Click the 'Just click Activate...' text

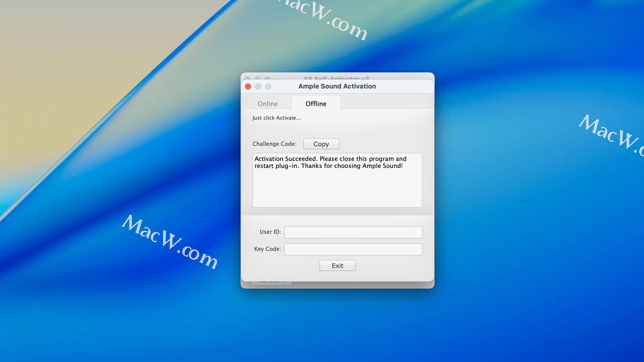click(x=276, y=118)
